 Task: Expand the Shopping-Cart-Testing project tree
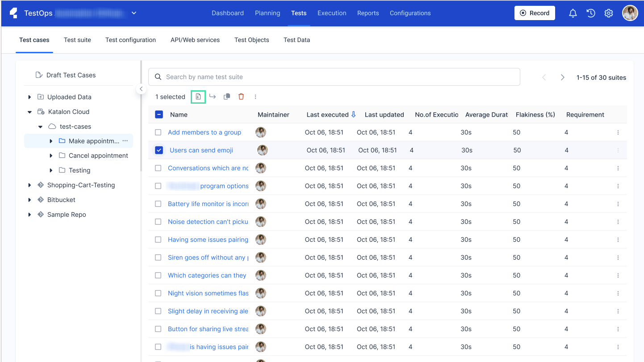29,185
